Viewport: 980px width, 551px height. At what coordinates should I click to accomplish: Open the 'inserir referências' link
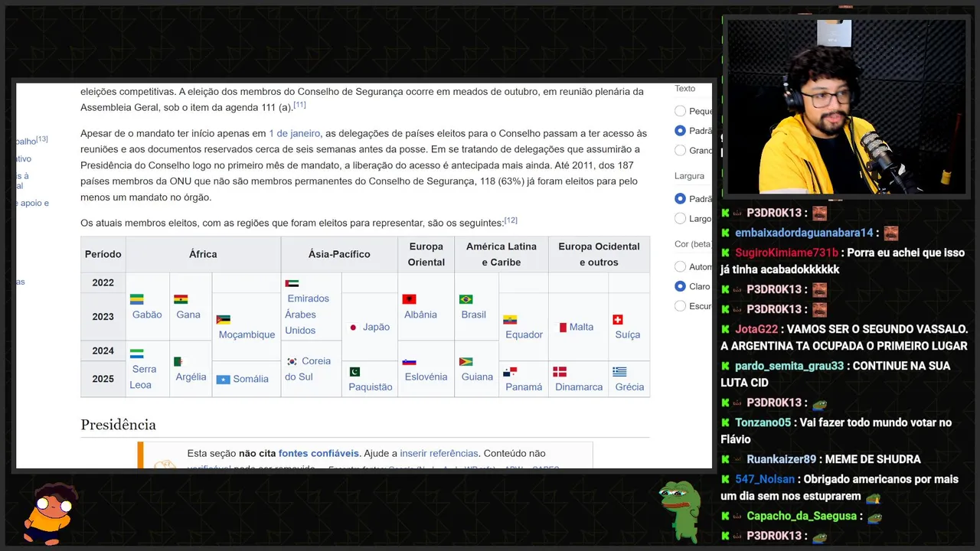(x=439, y=453)
